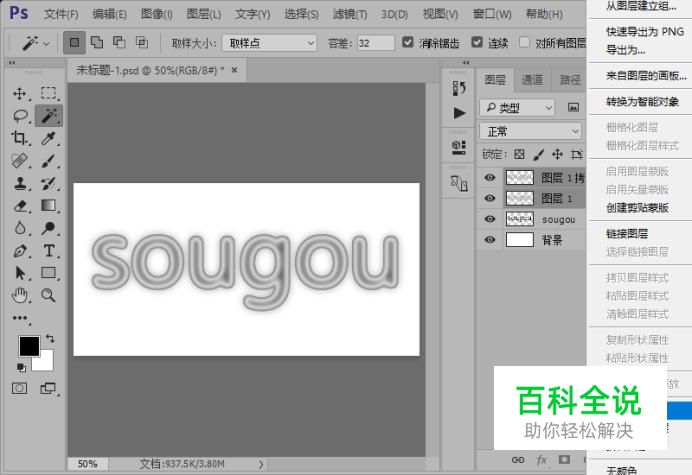
Task: Choose 链接图层 from context menu
Action: [627, 234]
